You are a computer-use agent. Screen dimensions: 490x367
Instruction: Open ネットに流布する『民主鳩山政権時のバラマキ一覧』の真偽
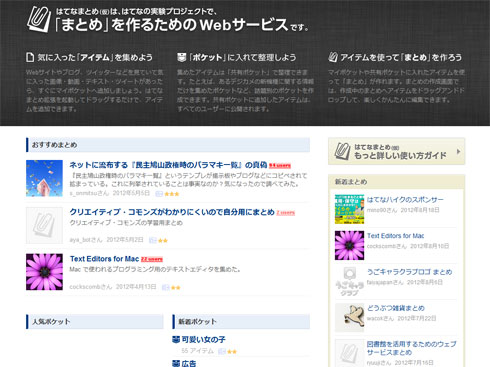click(x=168, y=165)
